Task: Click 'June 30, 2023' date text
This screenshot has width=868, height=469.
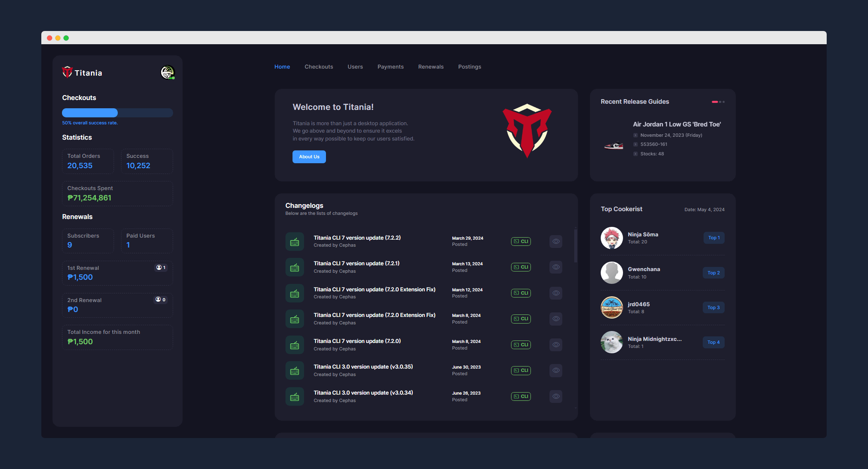Action: coord(466,367)
